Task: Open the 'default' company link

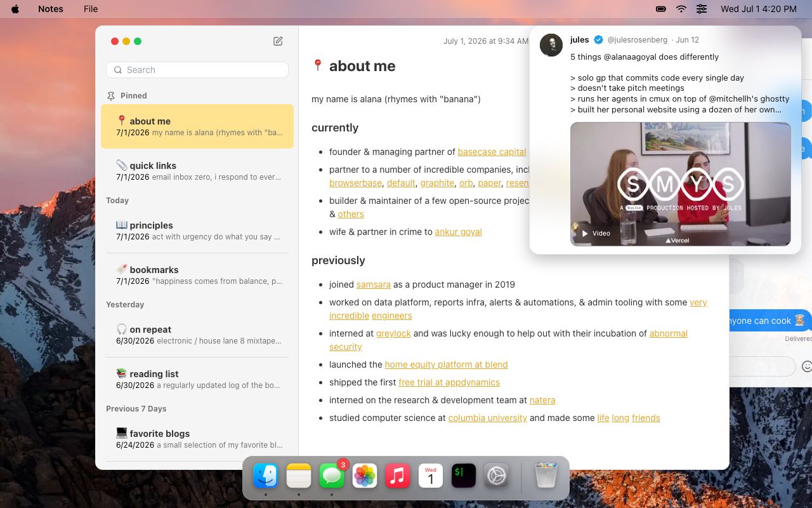Action: click(x=401, y=183)
